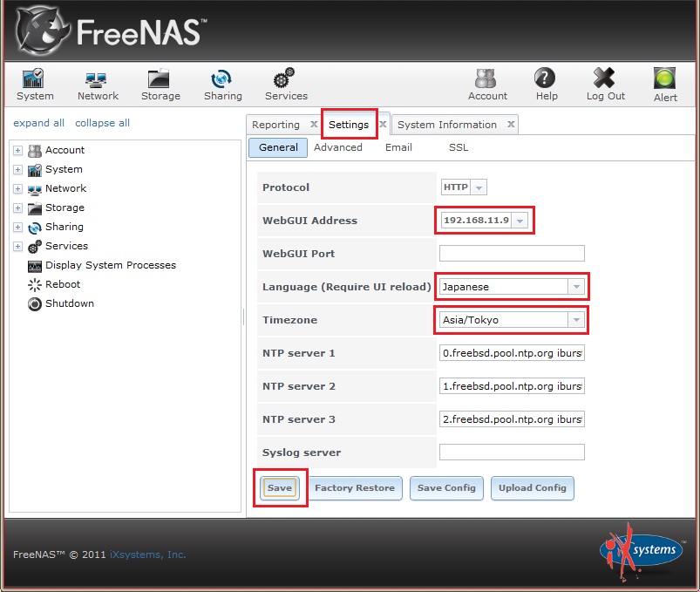Switch to the Settings tab

(349, 125)
